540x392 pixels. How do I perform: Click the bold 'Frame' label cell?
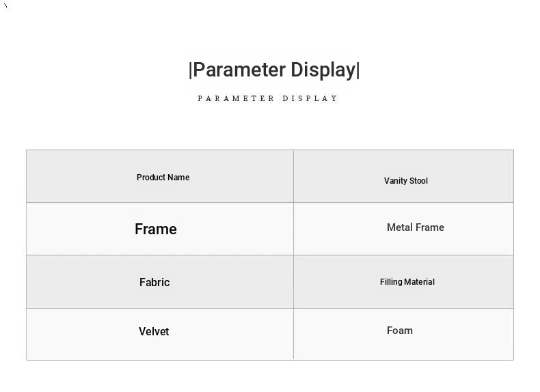pyautogui.click(x=156, y=229)
